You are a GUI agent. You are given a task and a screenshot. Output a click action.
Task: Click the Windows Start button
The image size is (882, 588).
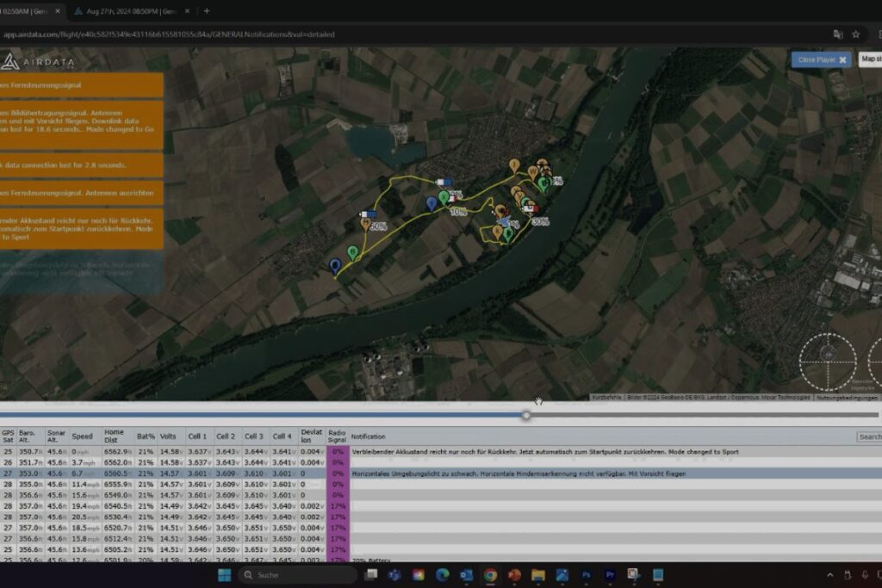[x=224, y=574]
